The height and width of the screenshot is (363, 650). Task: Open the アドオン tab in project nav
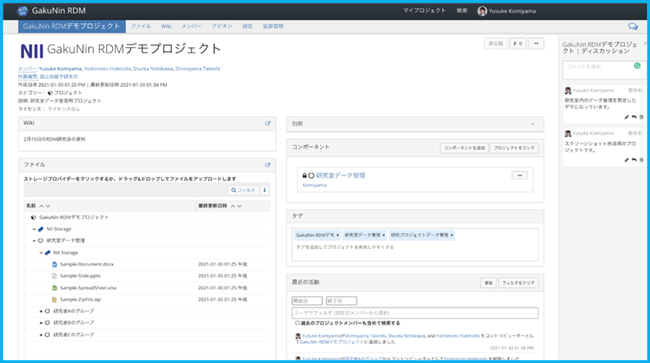coord(222,26)
